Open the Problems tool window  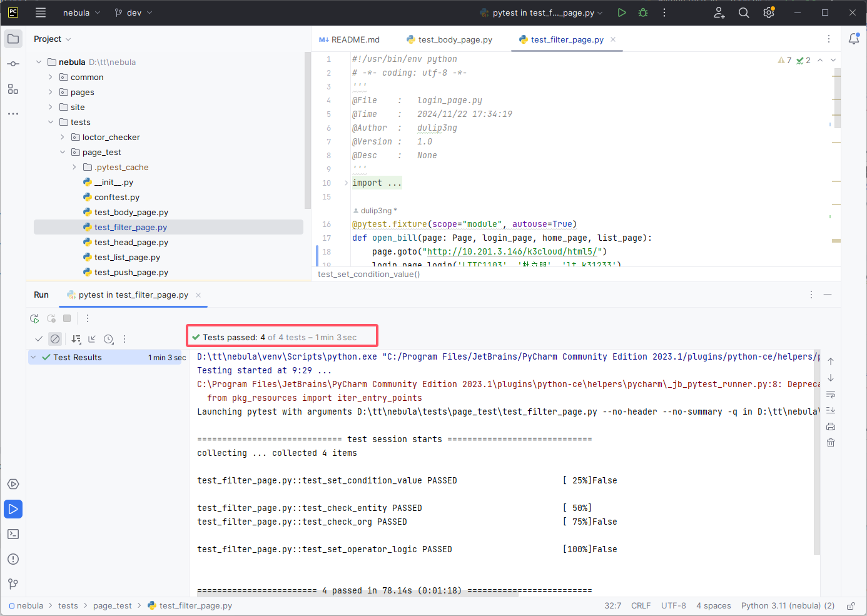[x=13, y=559]
